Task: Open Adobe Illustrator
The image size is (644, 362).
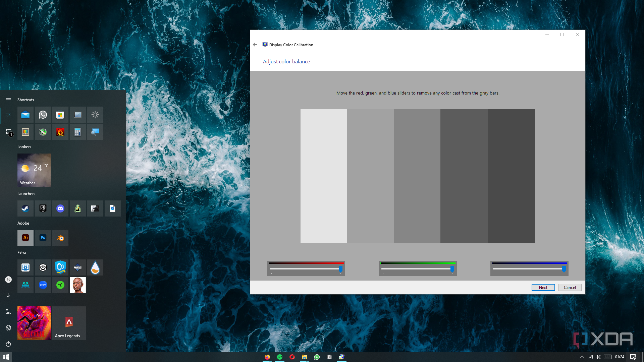Action: (25, 238)
